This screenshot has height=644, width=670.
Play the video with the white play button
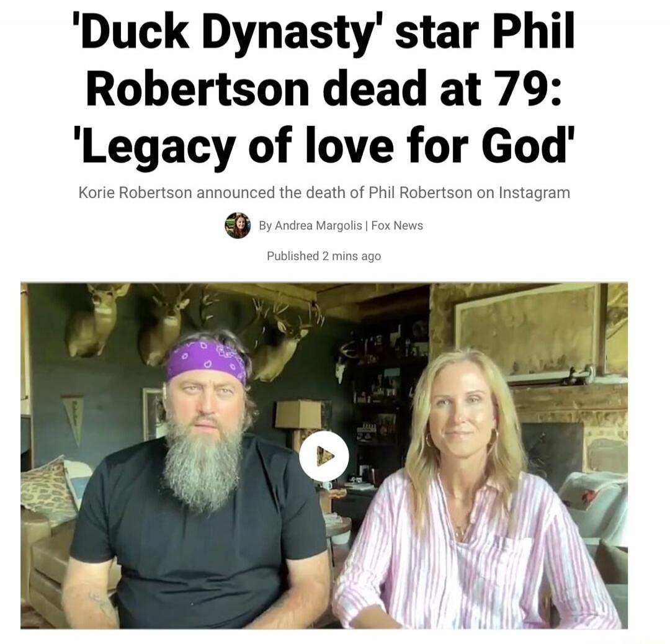tap(324, 455)
